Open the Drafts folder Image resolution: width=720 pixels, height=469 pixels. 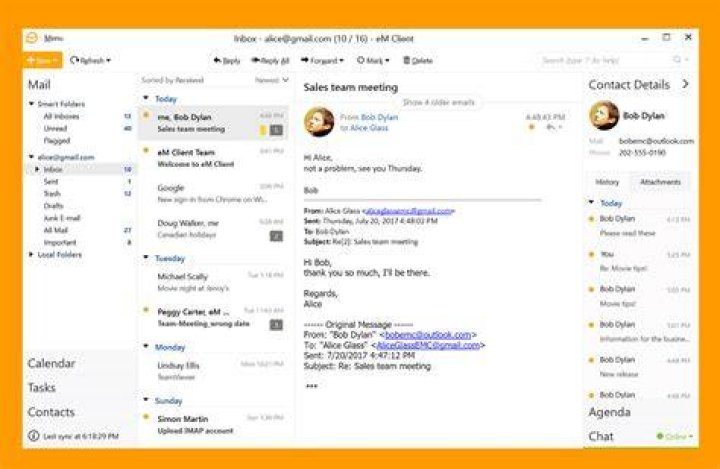(53, 206)
